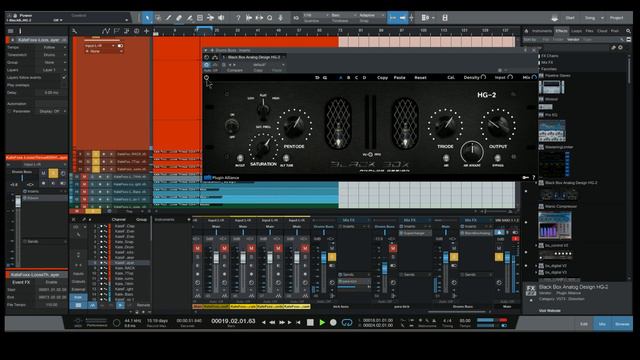Click Stop in the transport bar
The image size is (640, 360).
310,322
